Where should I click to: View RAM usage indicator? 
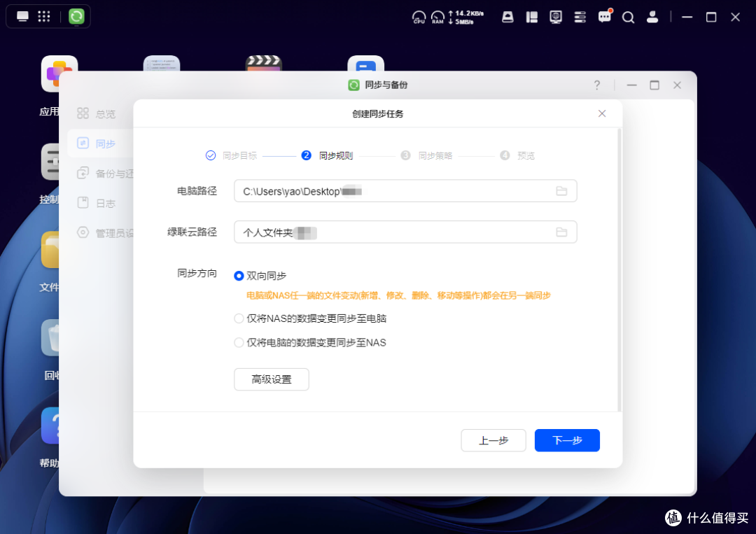pos(437,17)
